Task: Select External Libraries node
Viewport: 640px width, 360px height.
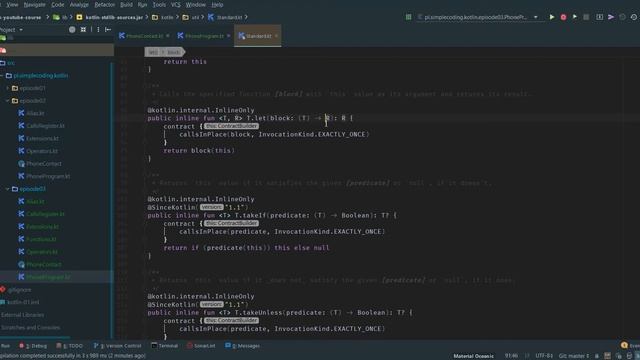Action: [22, 315]
